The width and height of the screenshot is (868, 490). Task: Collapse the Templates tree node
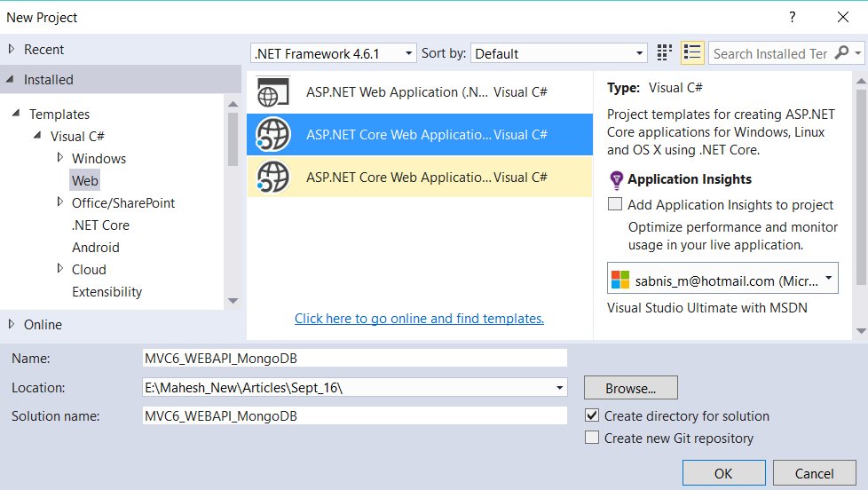tap(16, 113)
